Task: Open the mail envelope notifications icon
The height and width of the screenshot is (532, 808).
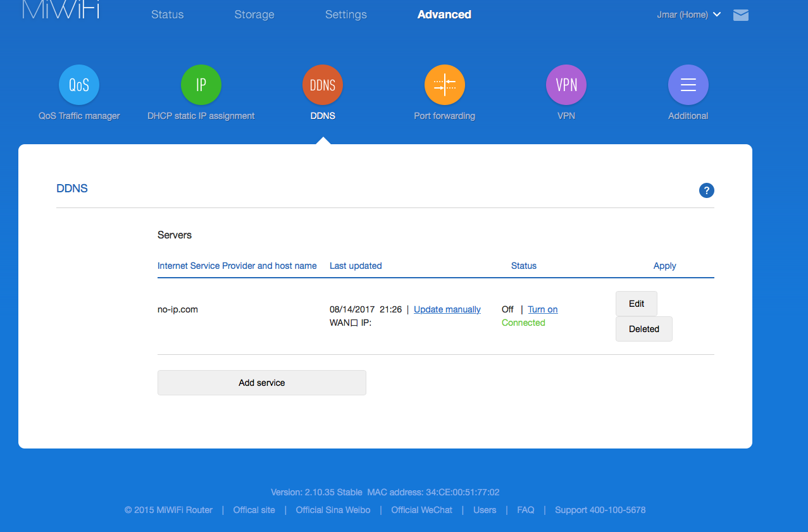Action: (741, 15)
